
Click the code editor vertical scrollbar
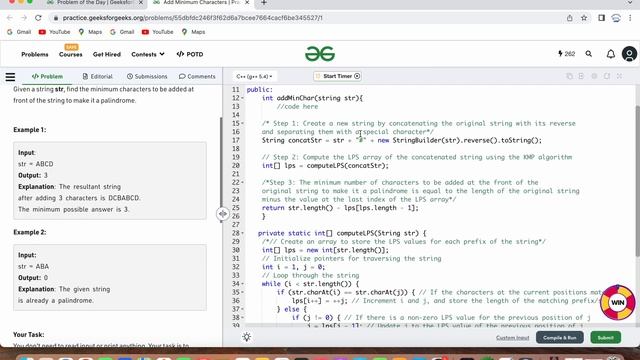coord(637,181)
